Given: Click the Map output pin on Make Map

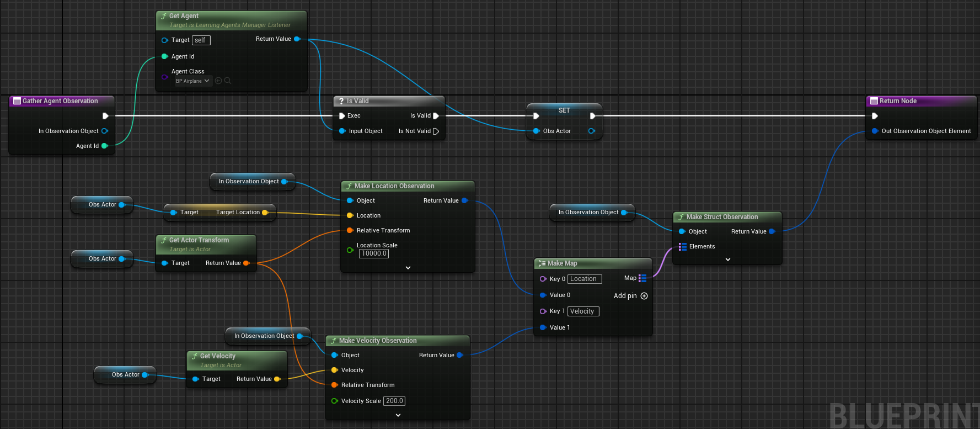Looking at the screenshot, I should point(642,278).
